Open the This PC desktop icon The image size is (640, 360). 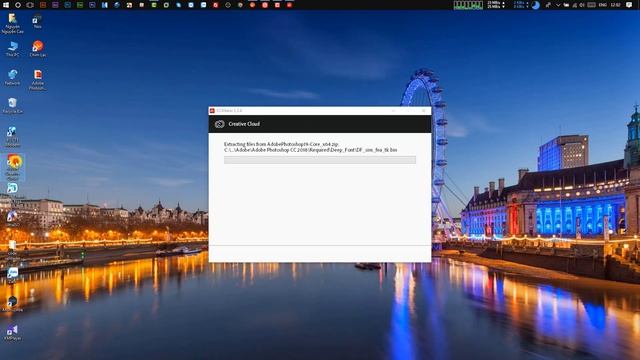(x=13, y=49)
